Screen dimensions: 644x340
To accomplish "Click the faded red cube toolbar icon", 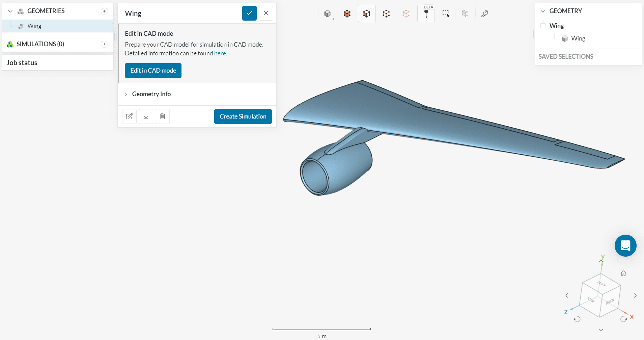I will (x=406, y=14).
